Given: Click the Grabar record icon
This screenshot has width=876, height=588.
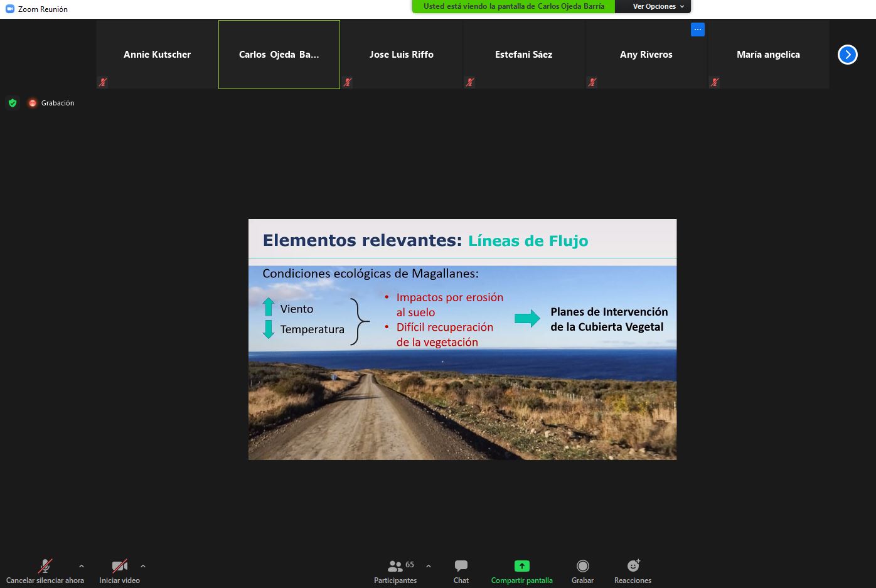Looking at the screenshot, I should pyautogui.click(x=582, y=566).
